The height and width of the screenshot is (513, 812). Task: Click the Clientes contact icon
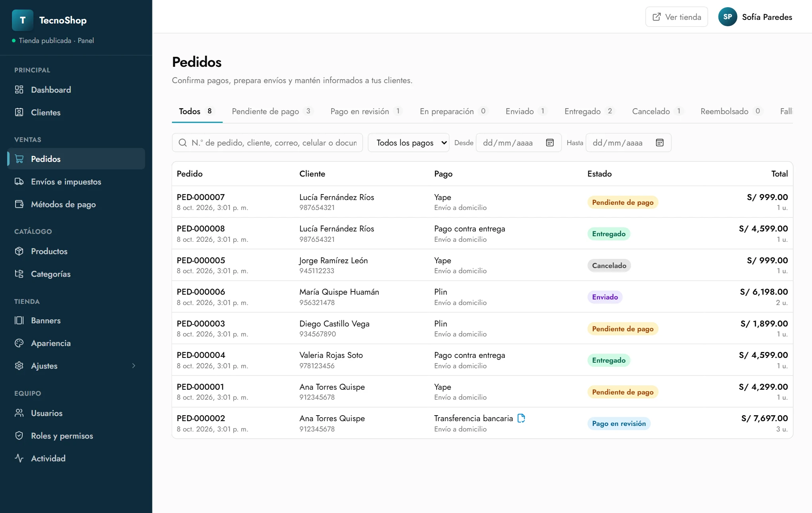tap(19, 112)
